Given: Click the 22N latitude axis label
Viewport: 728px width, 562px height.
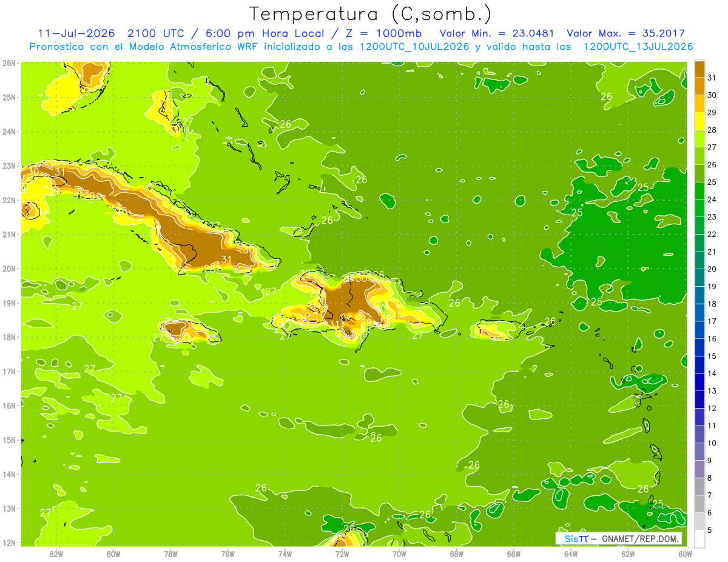Looking at the screenshot, I should pyautogui.click(x=8, y=200).
